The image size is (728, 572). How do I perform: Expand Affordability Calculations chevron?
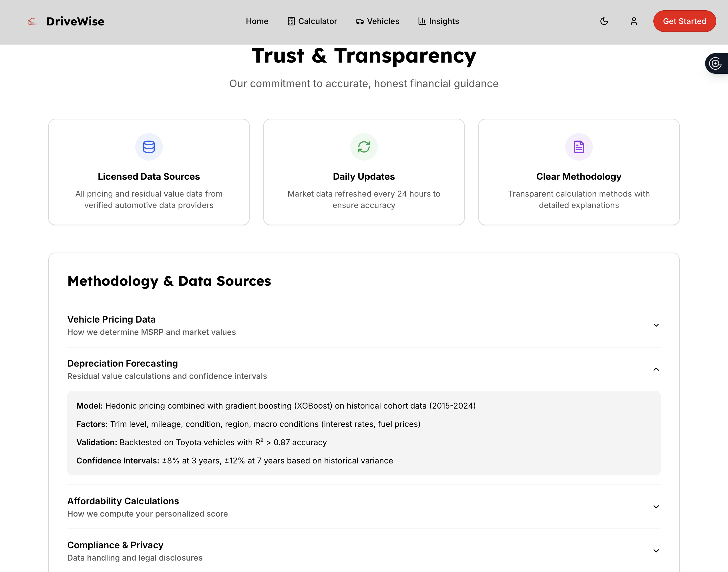point(656,507)
